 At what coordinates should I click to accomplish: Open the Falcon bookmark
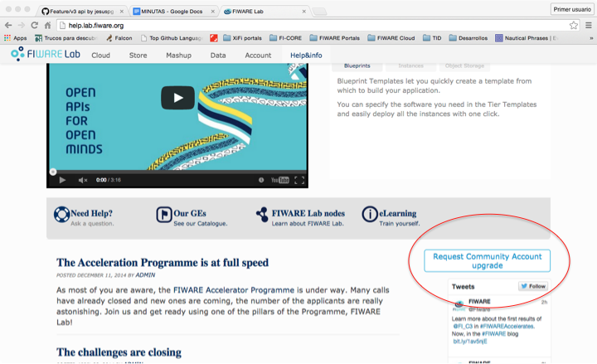tap(119, 38)
